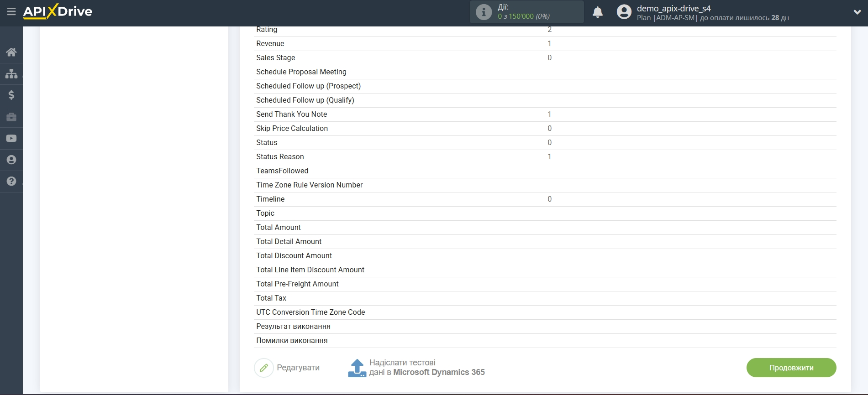Click the demo_apix-drive_s4 account name
The width and height of the screenshot is (868, 395).
pos(674,8)
